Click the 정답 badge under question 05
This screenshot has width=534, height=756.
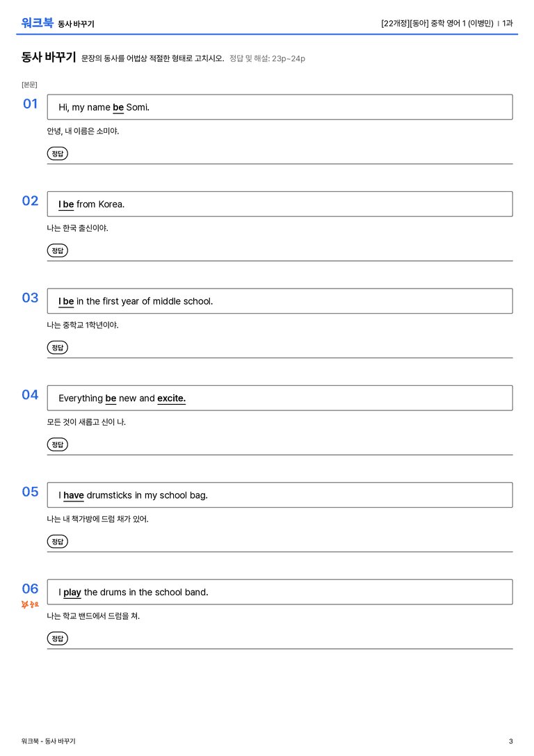[x=57, y=541]
